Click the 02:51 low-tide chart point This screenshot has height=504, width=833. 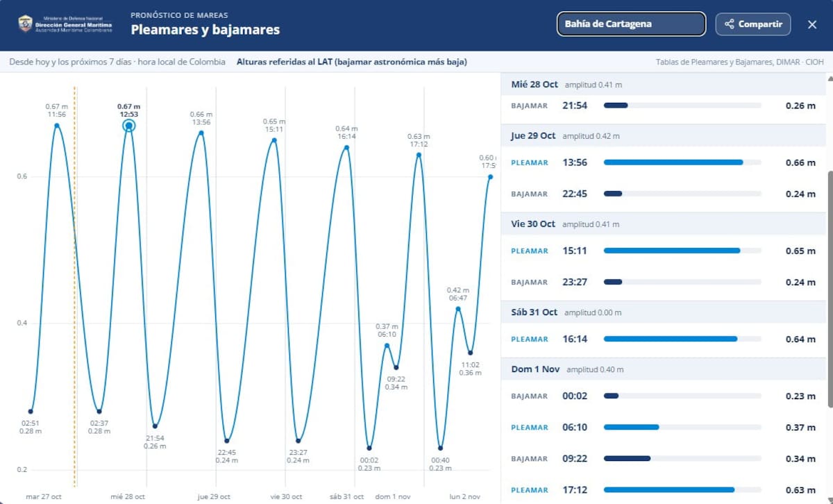click(x=31, y=411)
